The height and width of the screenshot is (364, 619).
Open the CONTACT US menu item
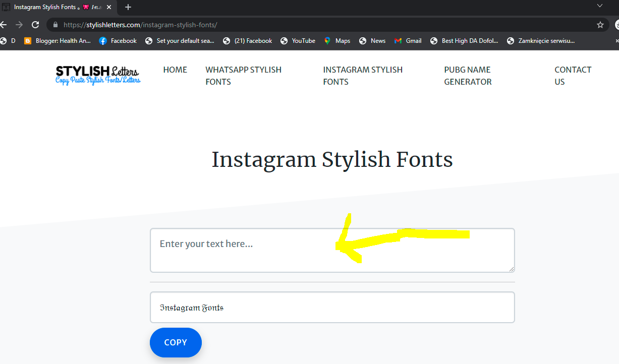[573, 76]
